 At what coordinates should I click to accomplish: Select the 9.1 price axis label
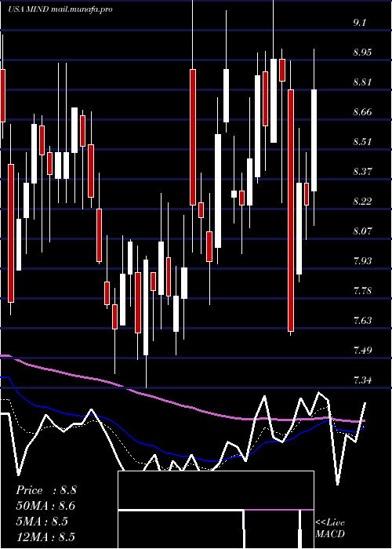359,23
